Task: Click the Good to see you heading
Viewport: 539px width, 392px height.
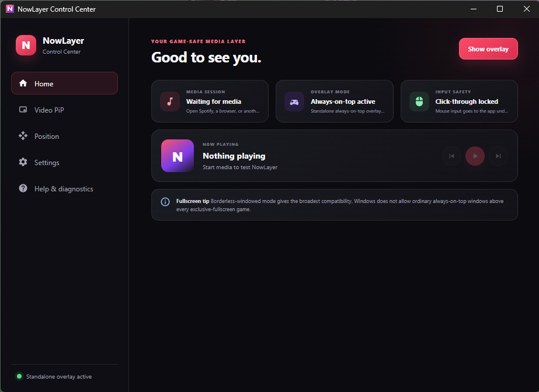Action: (206, 58)
